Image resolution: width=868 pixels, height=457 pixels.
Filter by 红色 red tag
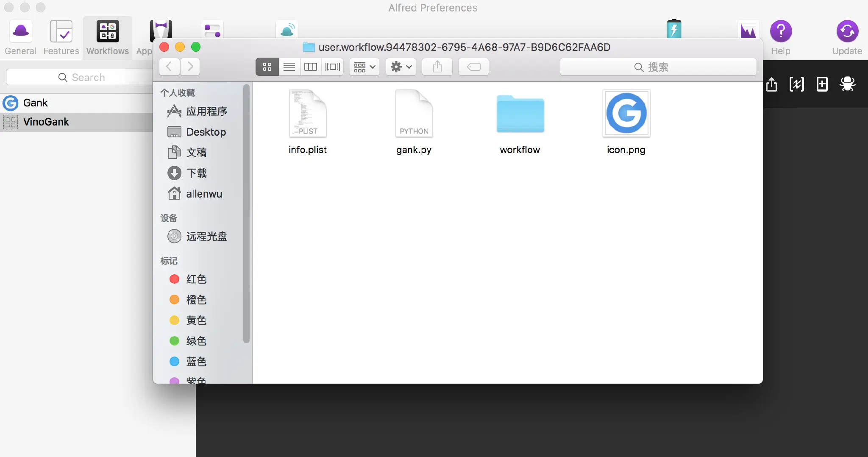tap(188, 279)
